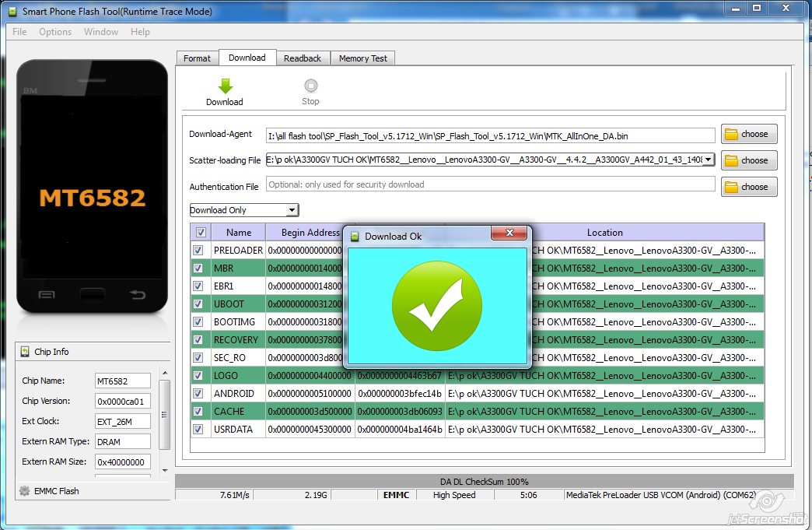Click Chip Info scrollbar down arrow
The width and height of the screenshot is (812, 530).
165,470
